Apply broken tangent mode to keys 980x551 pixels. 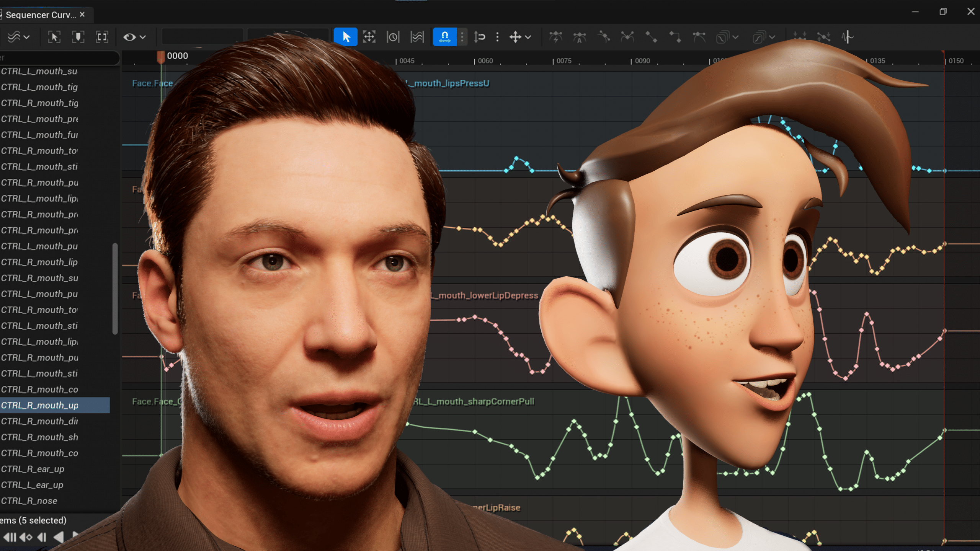coord(627,37)
